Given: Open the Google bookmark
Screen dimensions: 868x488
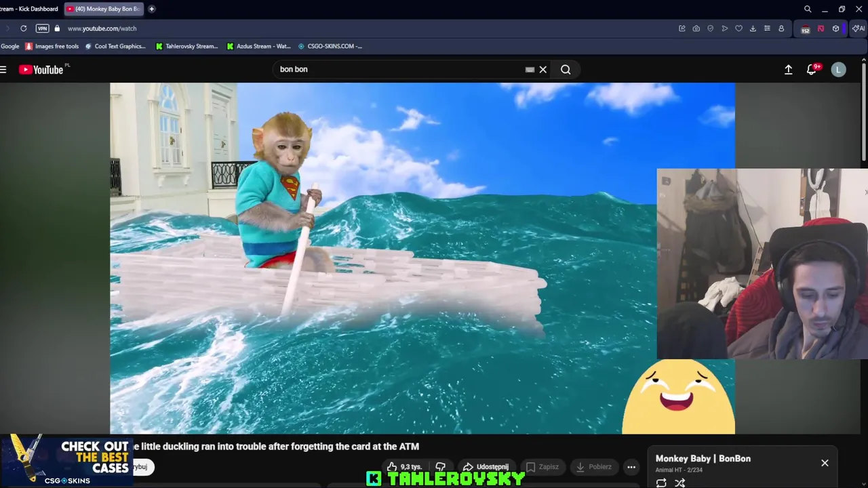Looking at the screenshot, I should (x=9, y=46).
